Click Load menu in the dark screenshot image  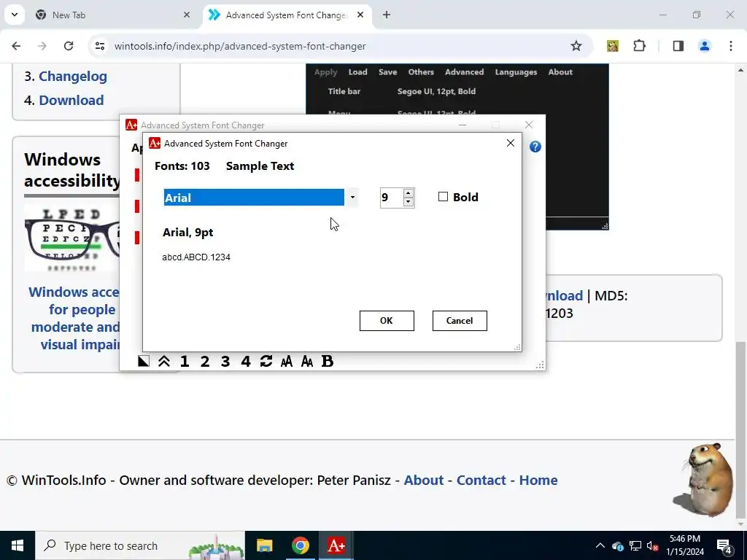pyautogui.click(x=357, y=72)
